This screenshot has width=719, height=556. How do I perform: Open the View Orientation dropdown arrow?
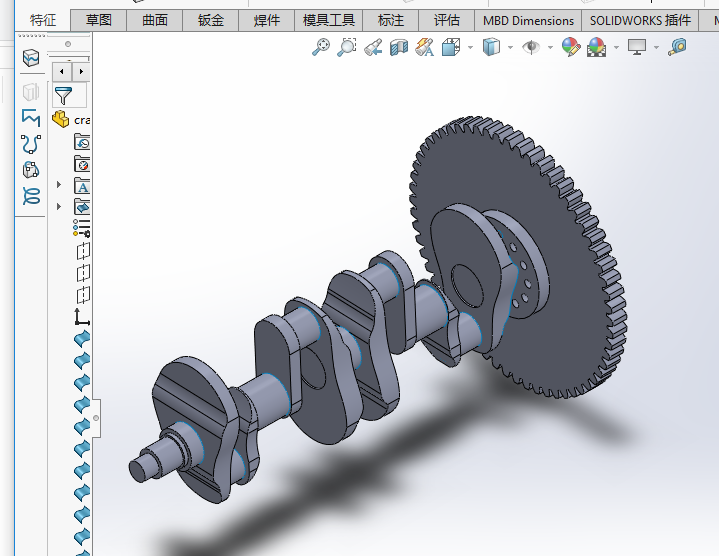click(470, 47)
